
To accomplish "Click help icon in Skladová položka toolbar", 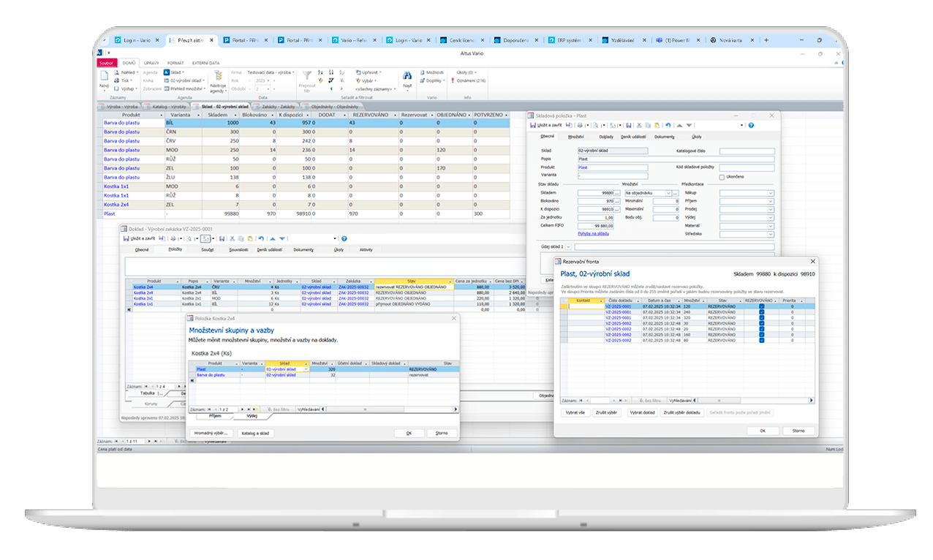I will pos(751,125).
